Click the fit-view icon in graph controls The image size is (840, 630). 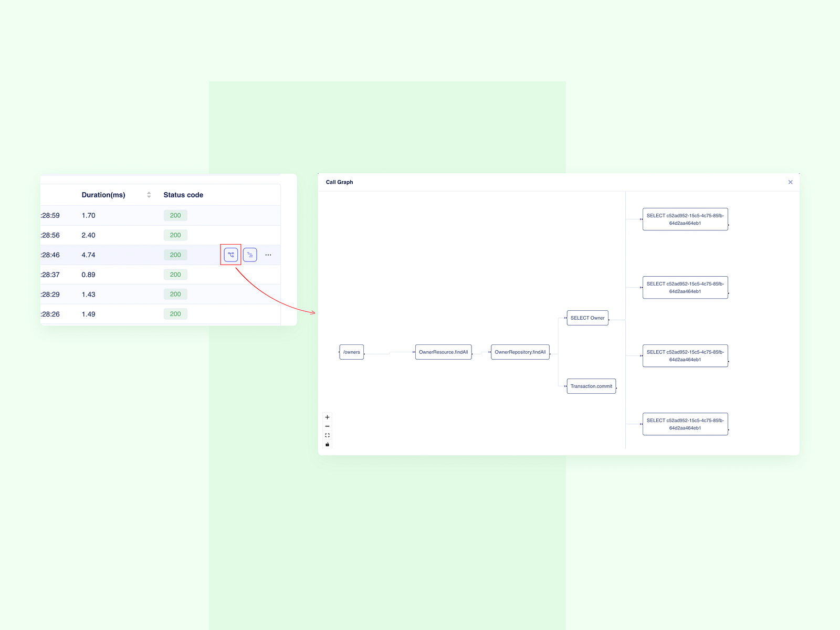pos(328,435)
